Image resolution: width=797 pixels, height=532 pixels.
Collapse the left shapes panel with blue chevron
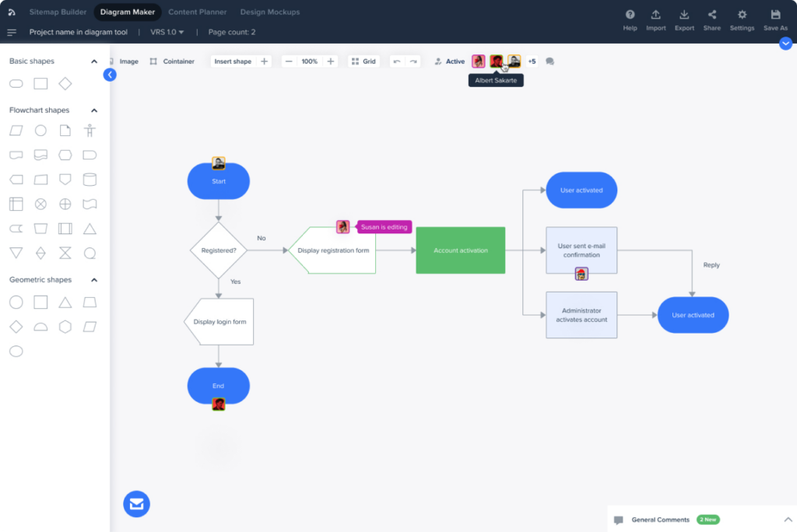(x=110, y=75)
